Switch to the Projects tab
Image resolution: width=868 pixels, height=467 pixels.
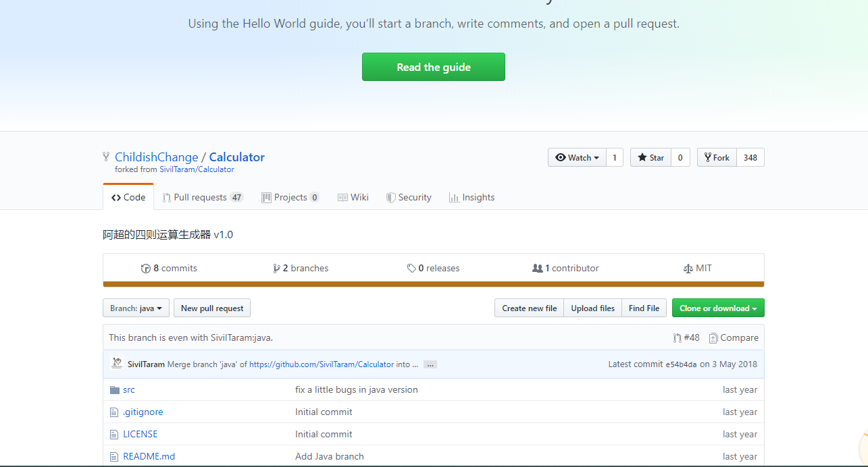click(x=290, y=197)
